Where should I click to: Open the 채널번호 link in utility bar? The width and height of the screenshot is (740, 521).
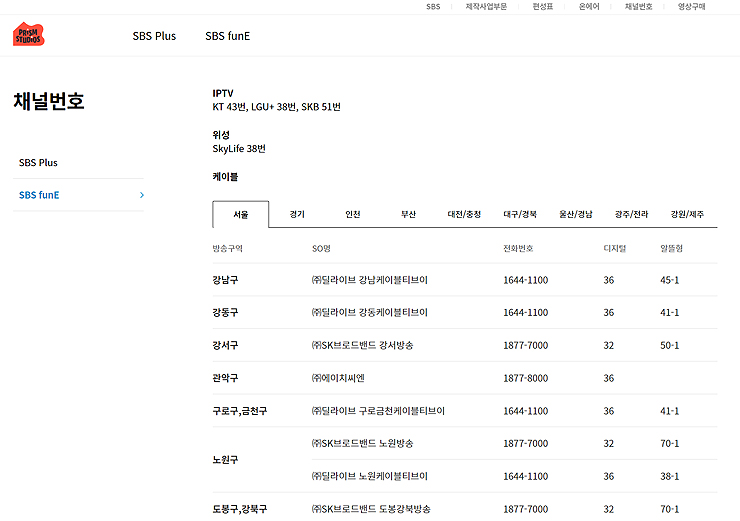coord(639,7)
